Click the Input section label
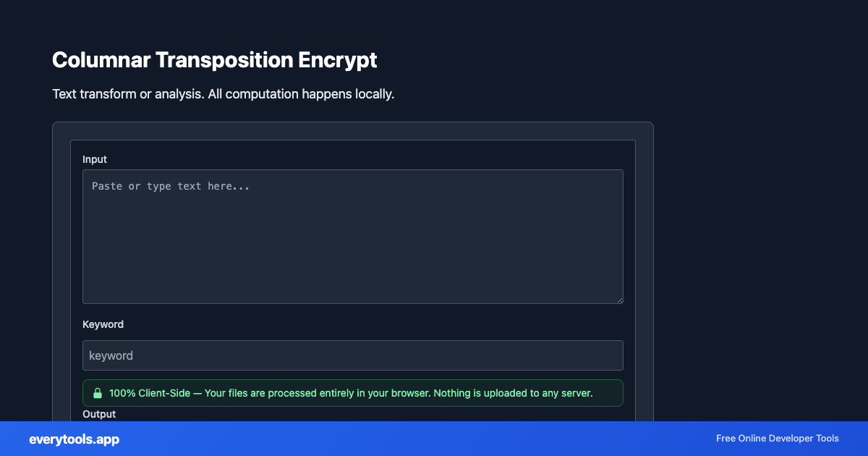Viewport: 868px width, 456px height. click(x=95, y=159)
